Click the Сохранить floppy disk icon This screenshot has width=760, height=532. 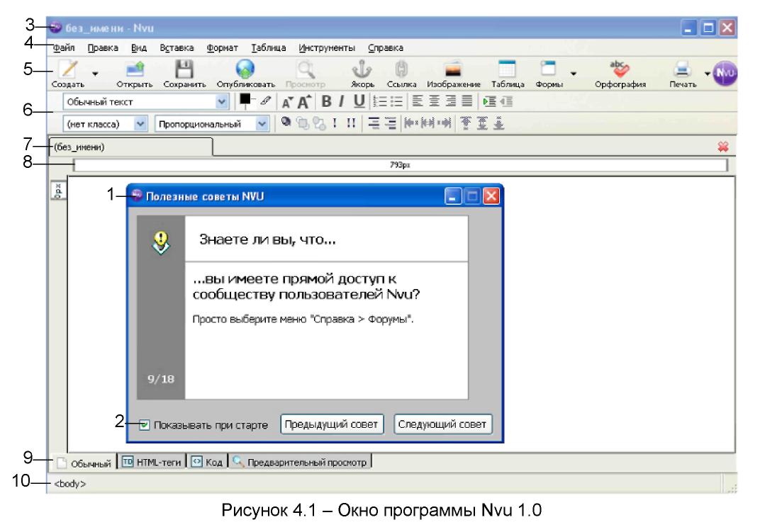pos(184,69)
